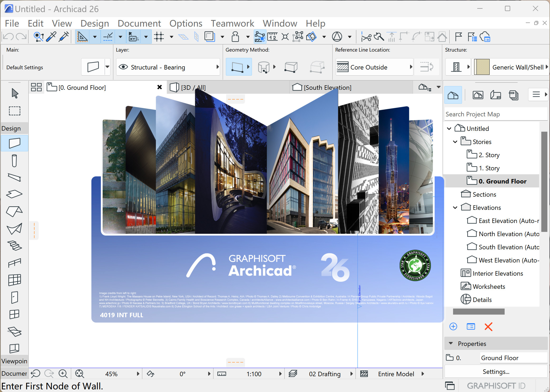The height and width of the screenshot is (392, 550).
Task: Pick up parameters with the eyedropper
Action: pos(51,37)
